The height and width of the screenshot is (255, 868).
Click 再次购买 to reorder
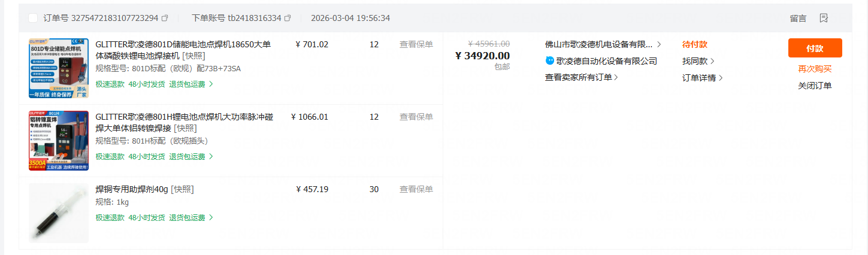[815, 69]
